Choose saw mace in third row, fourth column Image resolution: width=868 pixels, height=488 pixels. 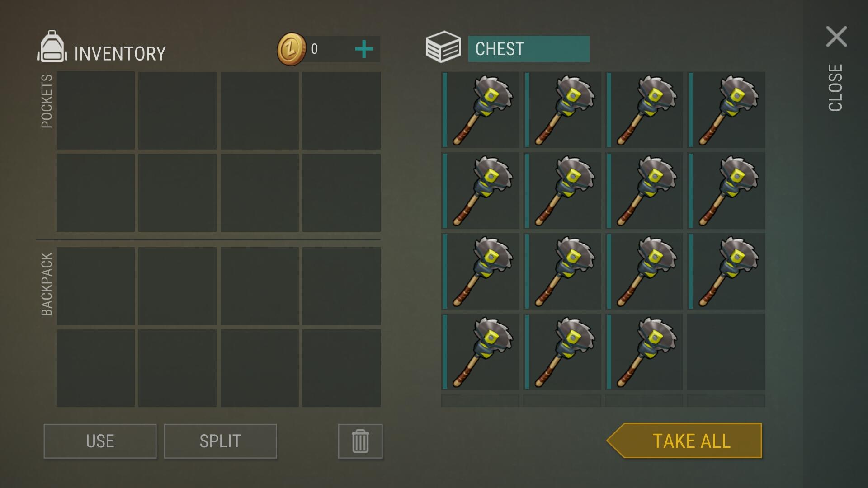pyautogui.click(x=726, y=271)
